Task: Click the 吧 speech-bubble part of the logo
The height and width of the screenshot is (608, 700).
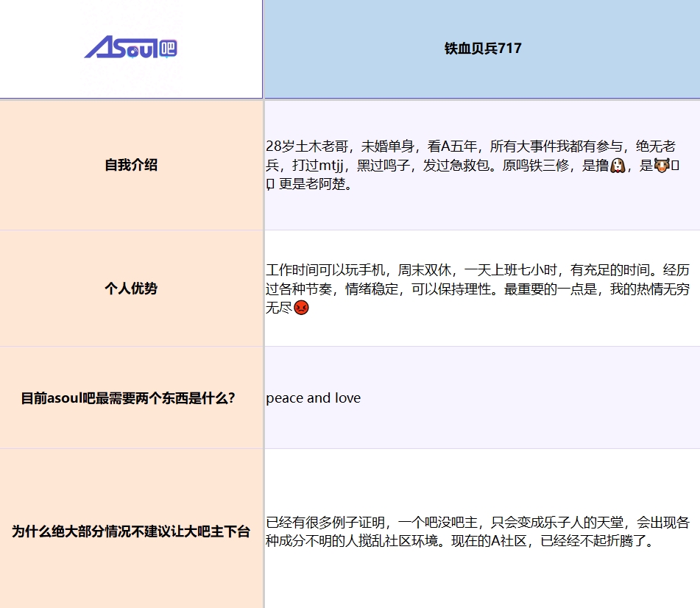Action: click(x=168, y=48)
